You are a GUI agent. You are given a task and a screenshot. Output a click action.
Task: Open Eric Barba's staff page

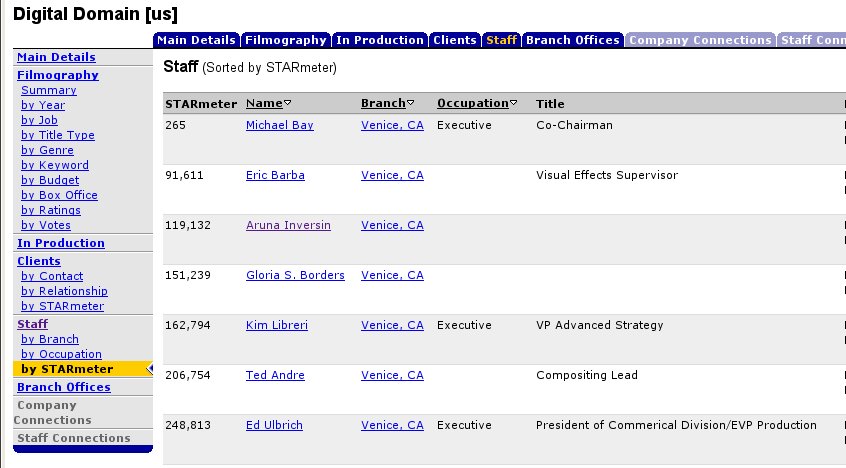[275, 175]
